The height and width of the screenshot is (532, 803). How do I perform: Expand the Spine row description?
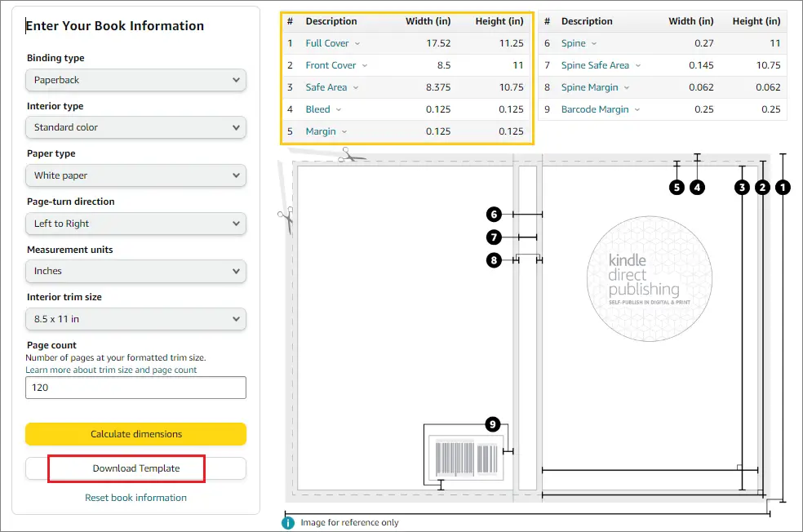click(x=579, y=43)
